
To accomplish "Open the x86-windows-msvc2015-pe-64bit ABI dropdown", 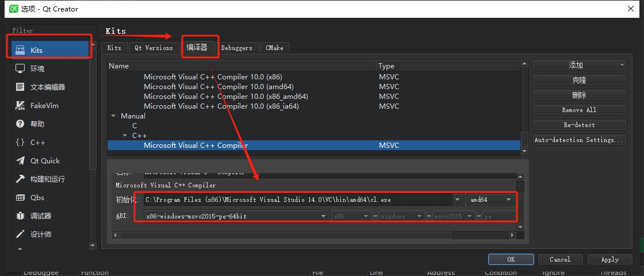I will tap(237, 216).
